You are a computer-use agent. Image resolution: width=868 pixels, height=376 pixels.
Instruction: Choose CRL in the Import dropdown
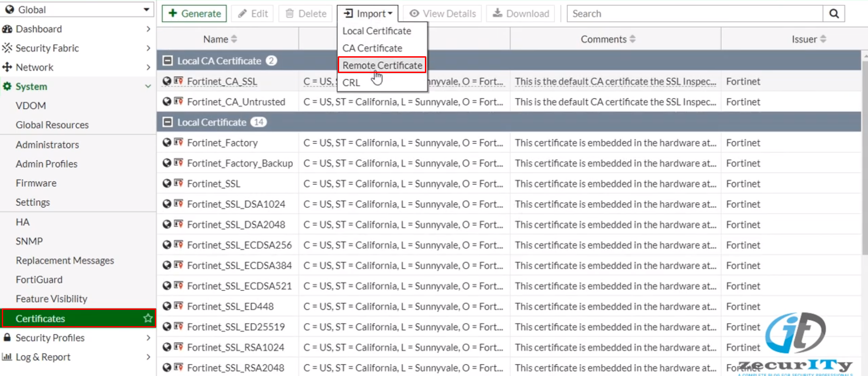tap(351, 83)
